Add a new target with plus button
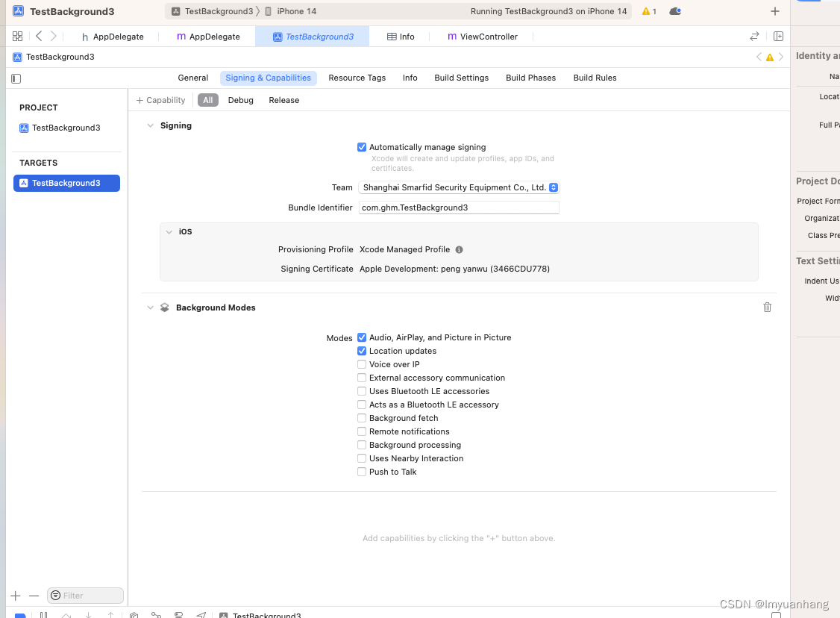840x618 pixels. click(x=16, y=596)
